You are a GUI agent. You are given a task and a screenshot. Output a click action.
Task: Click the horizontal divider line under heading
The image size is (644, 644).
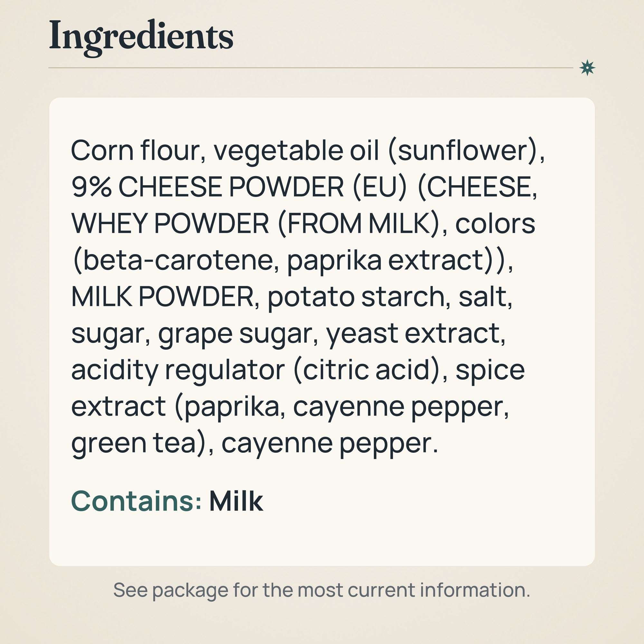[x=311, y=68]
